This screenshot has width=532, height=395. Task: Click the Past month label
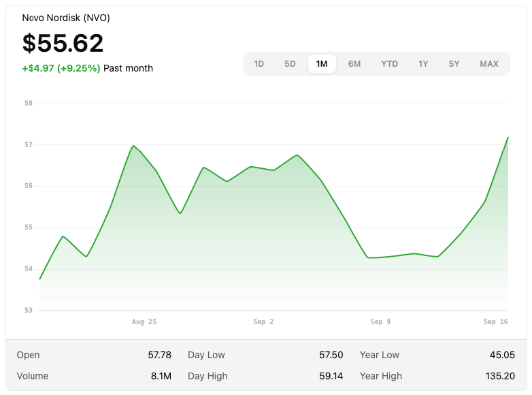[x=129, y=68]
